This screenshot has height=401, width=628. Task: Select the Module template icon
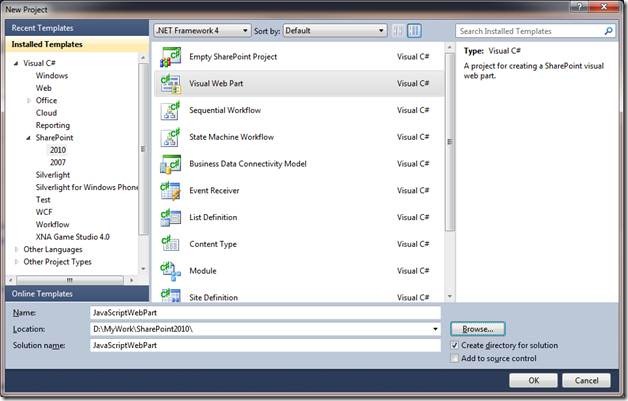tap(170, 271)
